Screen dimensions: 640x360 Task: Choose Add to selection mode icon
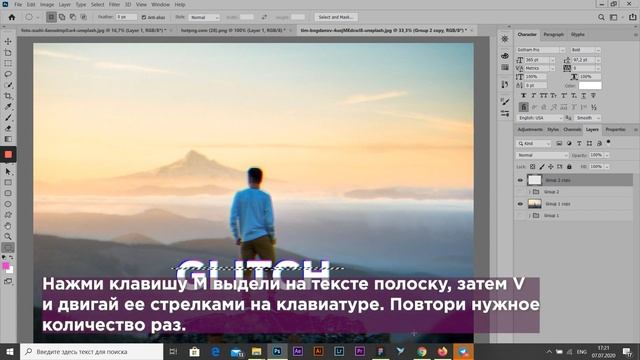(62, 17)
